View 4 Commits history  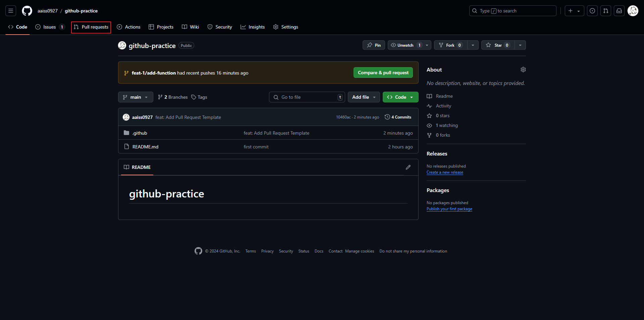click(398, 117)
